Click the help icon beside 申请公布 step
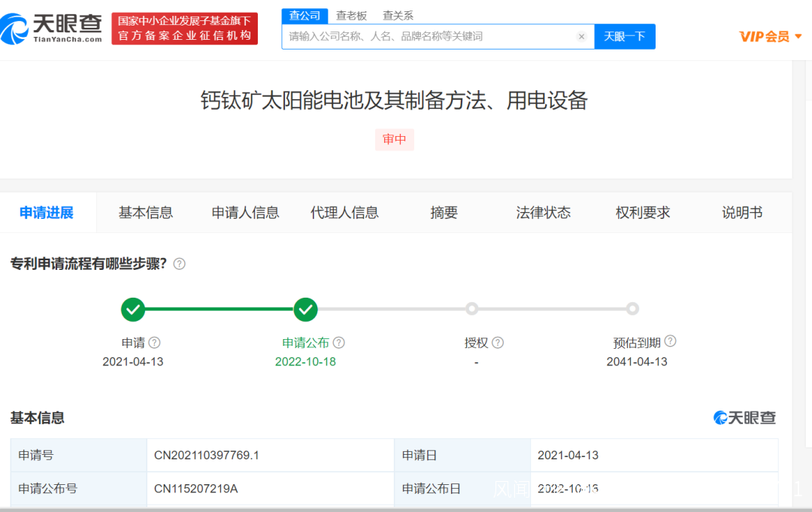 click(339, 343)
